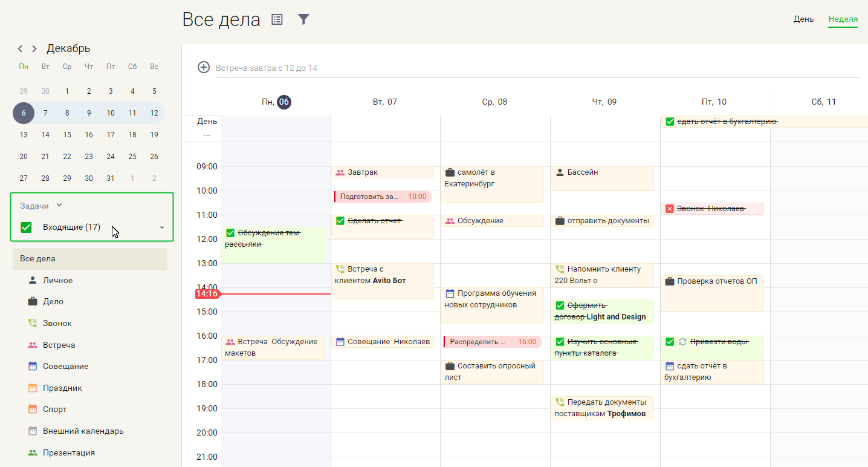Click the people icon on Завтрак event

340,172
